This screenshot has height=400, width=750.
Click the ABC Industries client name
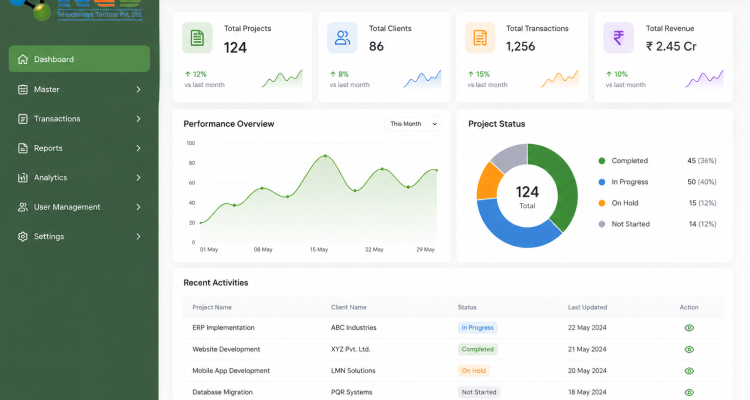point(353,328)
